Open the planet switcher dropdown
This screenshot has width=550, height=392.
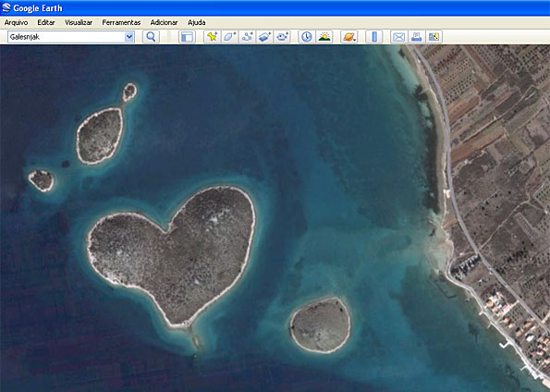(349, 36)
